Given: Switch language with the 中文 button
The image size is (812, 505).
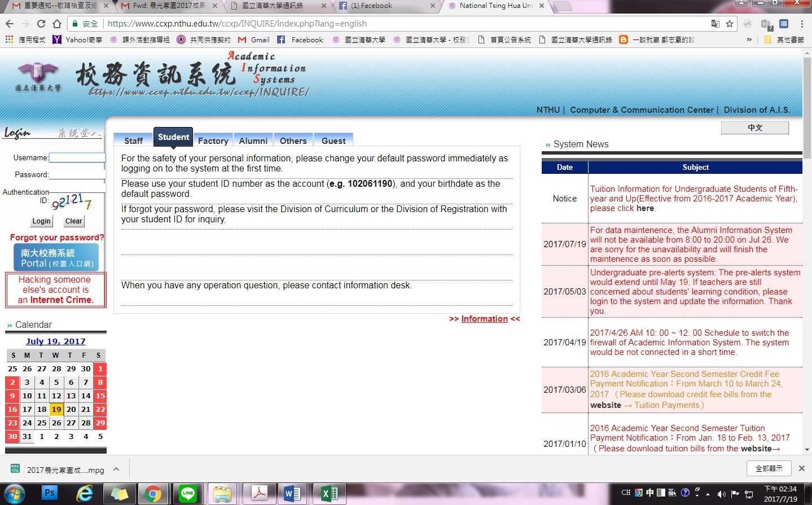Looking at the screenshot, I should pyautogui.click(x=755, y=128).
